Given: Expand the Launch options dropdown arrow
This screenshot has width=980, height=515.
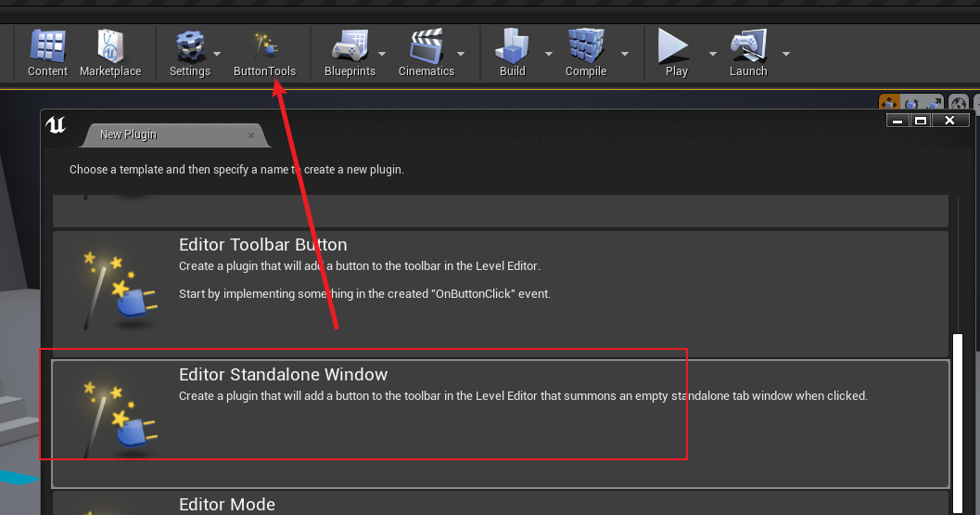Looking at the screenshot, I should [786, 54].
